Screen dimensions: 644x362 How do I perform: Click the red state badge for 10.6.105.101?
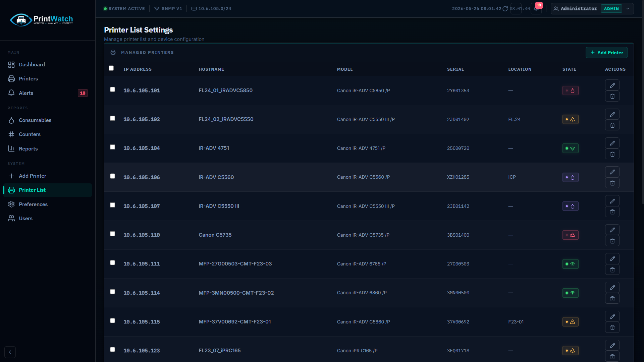tap(570, 90)
